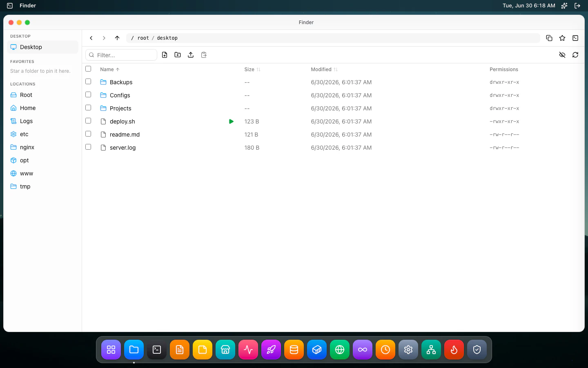Select the server.log file

point(122,148)
